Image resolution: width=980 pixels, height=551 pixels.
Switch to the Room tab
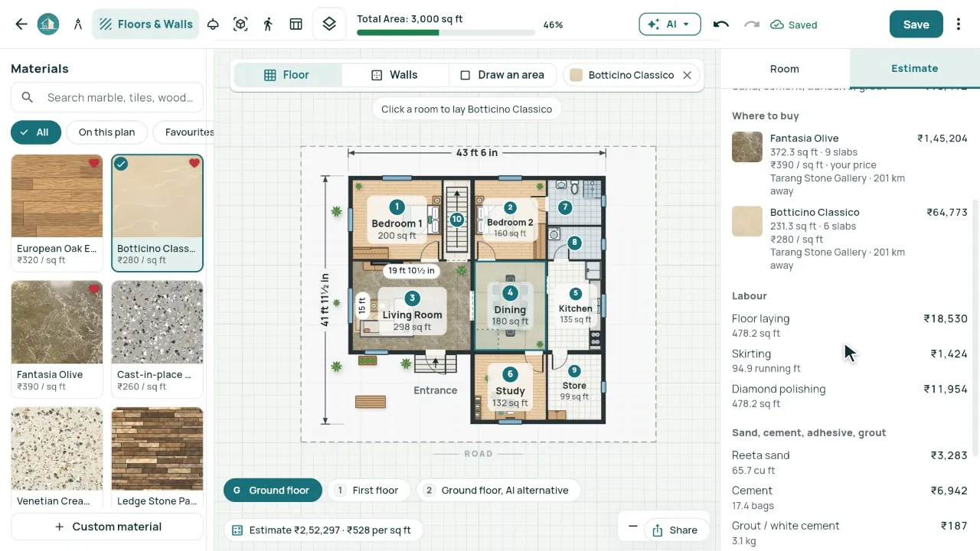pyautogui.click(x=785, y=69)
